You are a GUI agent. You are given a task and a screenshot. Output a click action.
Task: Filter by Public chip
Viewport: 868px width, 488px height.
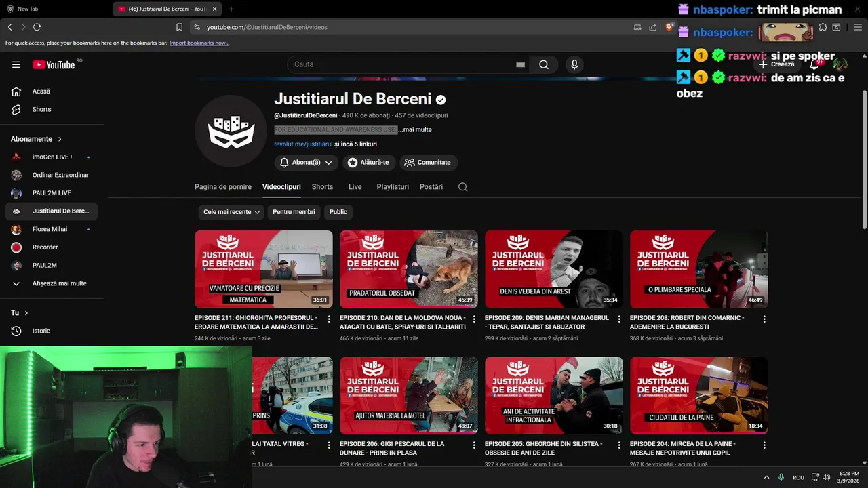(x=338, y=212)
